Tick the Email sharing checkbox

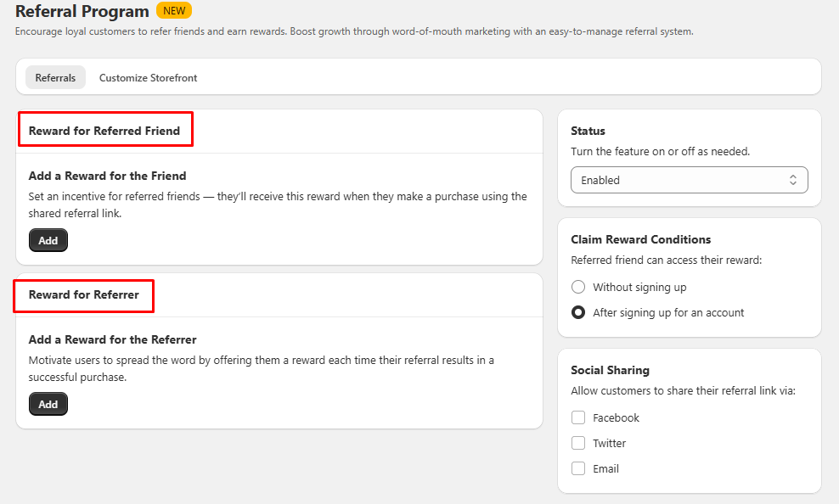[x=578, y=468]
